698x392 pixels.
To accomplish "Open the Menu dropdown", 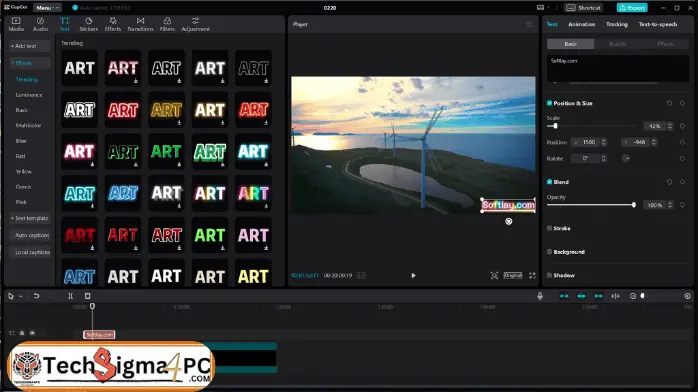I will click(x=47, y=8).
